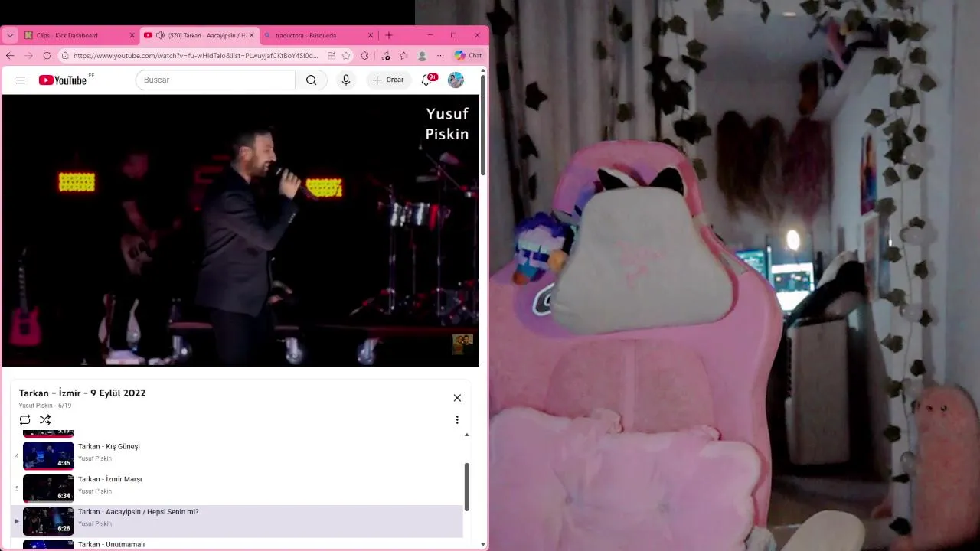
Task: Click the playlist scroll-up arrow
Action: tap(466, 435)
